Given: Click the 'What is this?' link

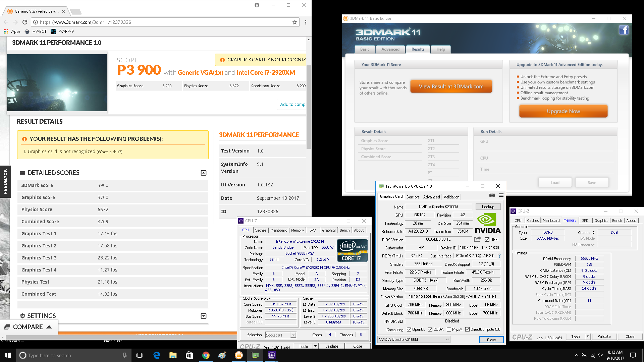Looking at the screenshot, I should pyautogui.click(x=110, y=152).
